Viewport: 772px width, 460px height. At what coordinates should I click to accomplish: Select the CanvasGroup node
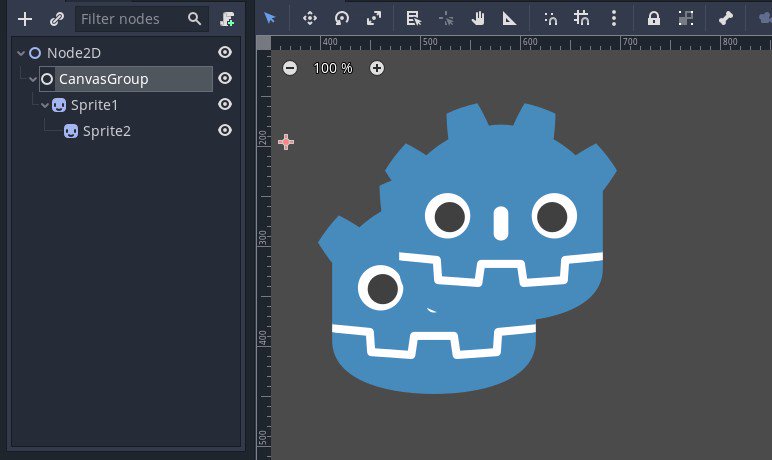pyautogui.click(x=103, y=79)
